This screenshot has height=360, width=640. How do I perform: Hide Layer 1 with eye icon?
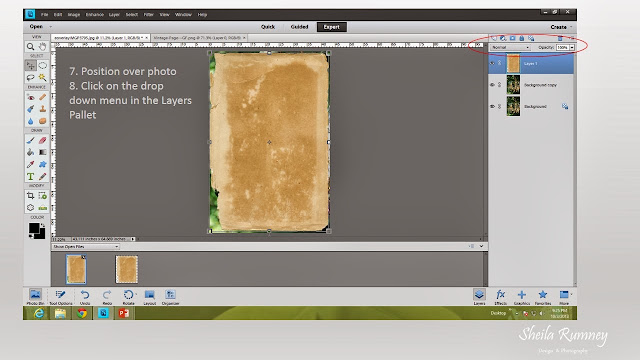tap(492, 63)
